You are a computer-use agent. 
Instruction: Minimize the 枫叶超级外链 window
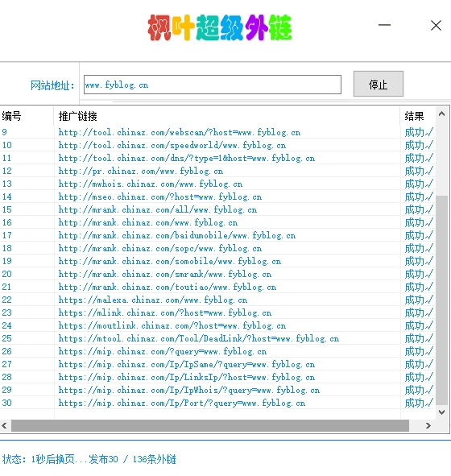[384, 25]
